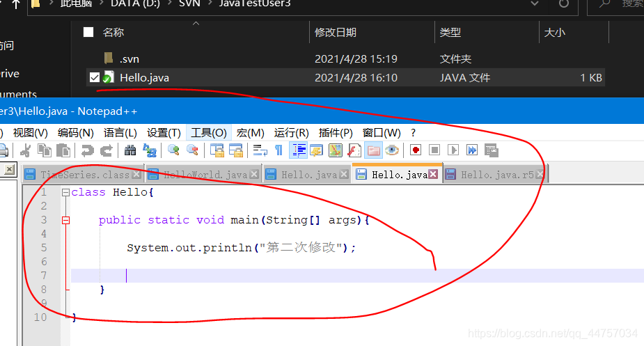644x346 pixels.
Task: Stop macro recording square button
Action: (434, 150)
